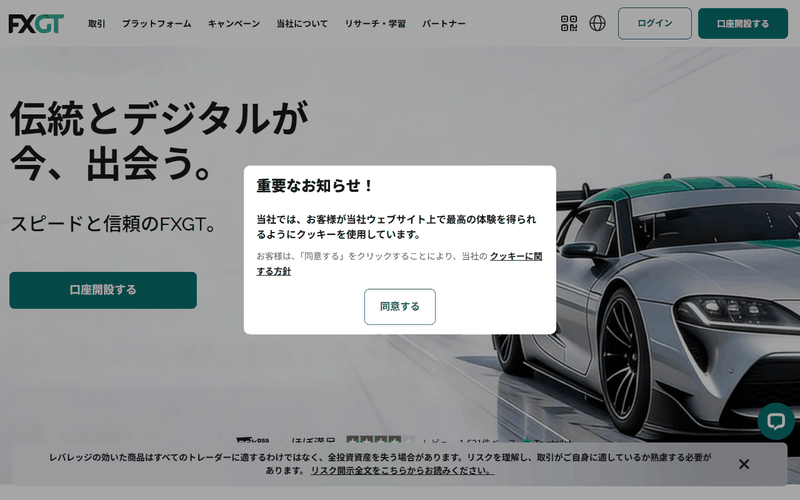Open the globe language selector
Image resolution: width=800 pixels, height=500 pixels.
point(597,23)
